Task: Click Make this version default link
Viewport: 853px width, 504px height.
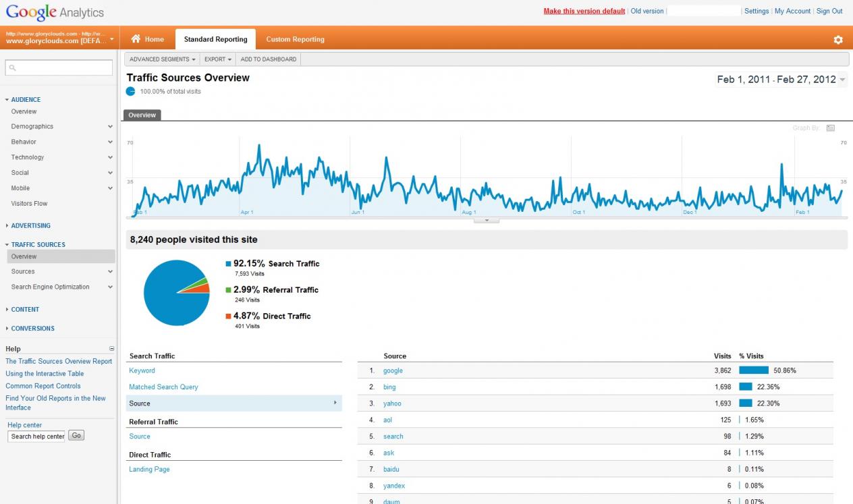Action: coord(584,11)
